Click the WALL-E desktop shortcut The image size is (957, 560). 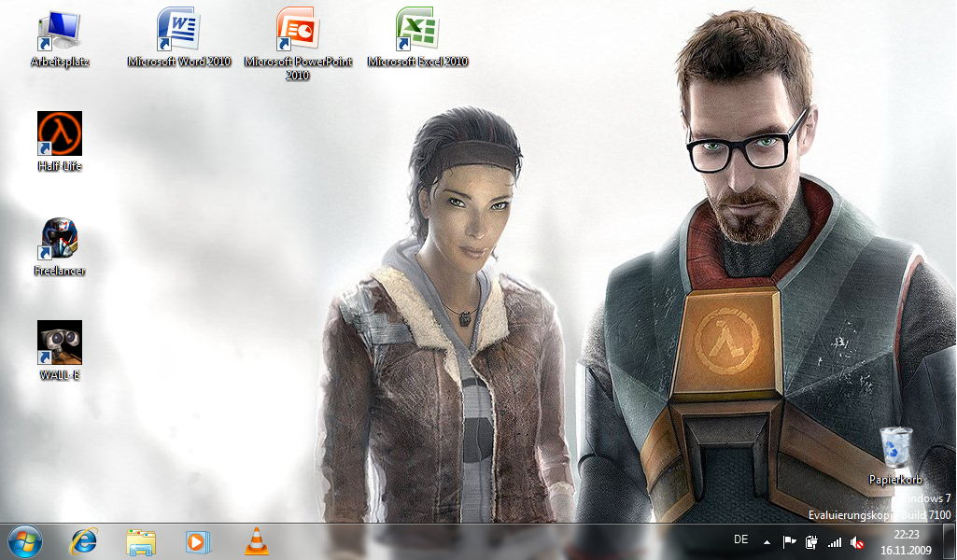[59, 343]
